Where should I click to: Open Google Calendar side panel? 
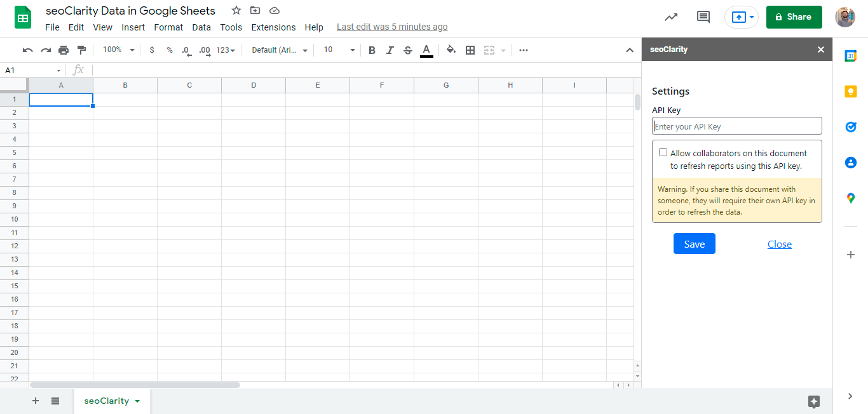click(851, 56)
